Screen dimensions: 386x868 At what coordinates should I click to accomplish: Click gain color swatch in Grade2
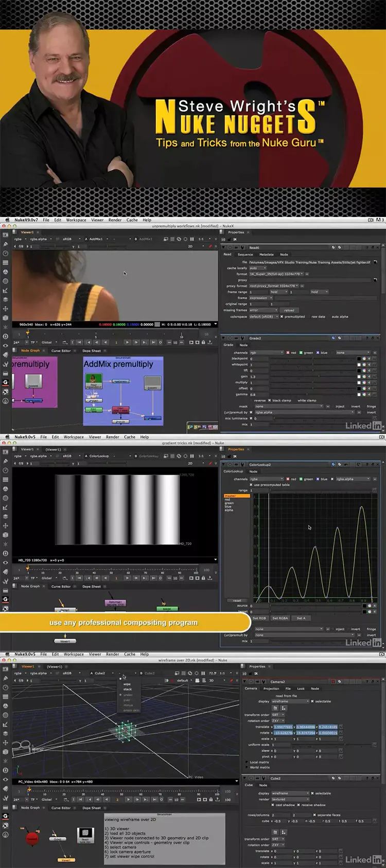[359, 376]
